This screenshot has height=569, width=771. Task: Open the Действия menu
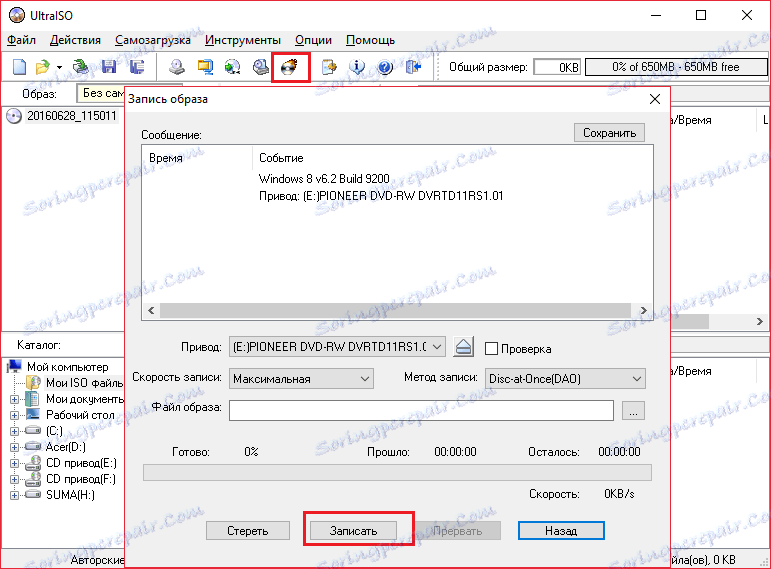75,40
